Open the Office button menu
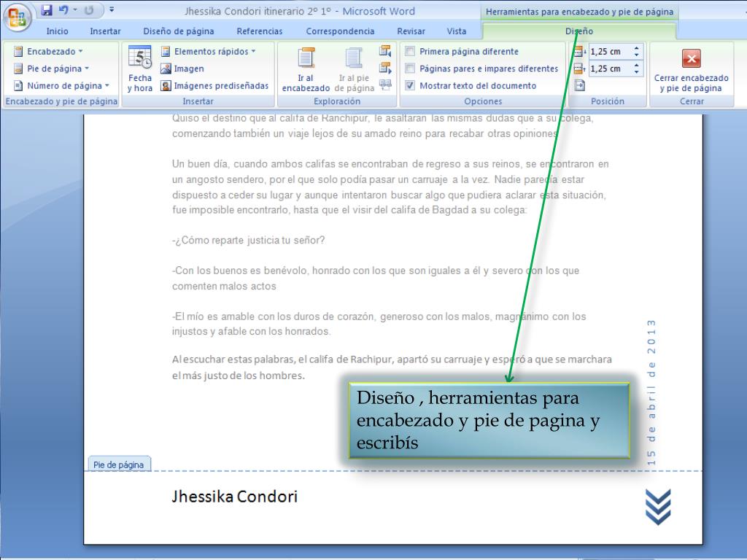747x560 pixels. point(18,17)
